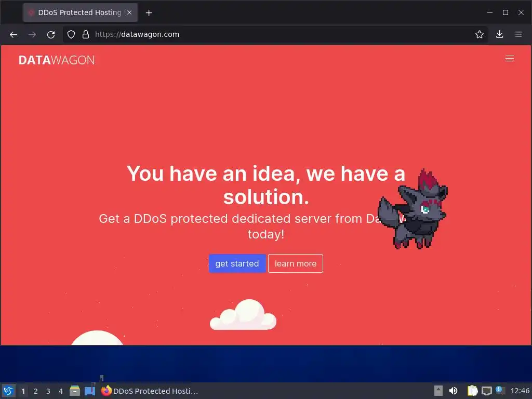Click the learn more button
Image resolution: width=532 pixels, height=399 pixels.
tap(296, 263)
